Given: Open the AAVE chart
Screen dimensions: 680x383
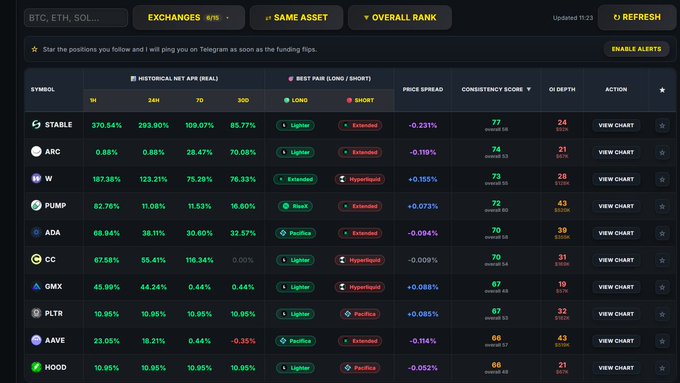Looking at the screenshot, I should (616, 341).
